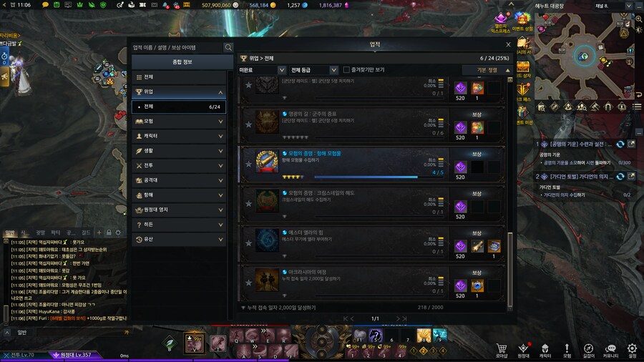Toggle star on 에스더 엘라의 힘 achievement

tap(248, 243)
